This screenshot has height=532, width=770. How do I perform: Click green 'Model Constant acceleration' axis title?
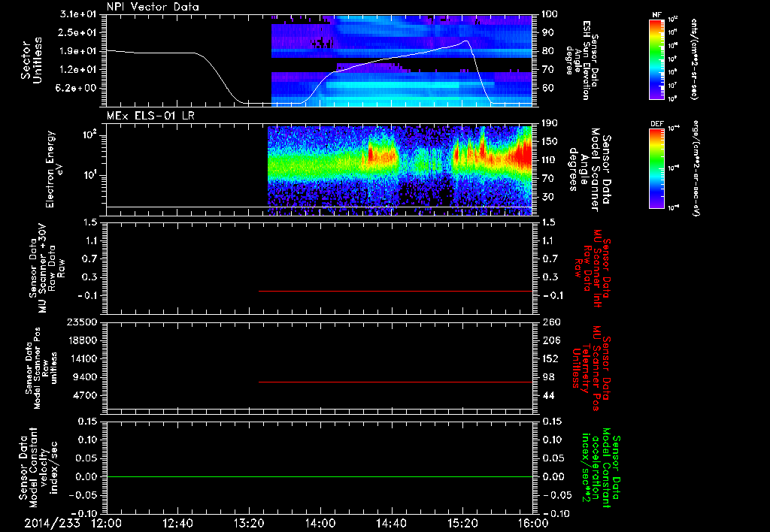point(601,467)
